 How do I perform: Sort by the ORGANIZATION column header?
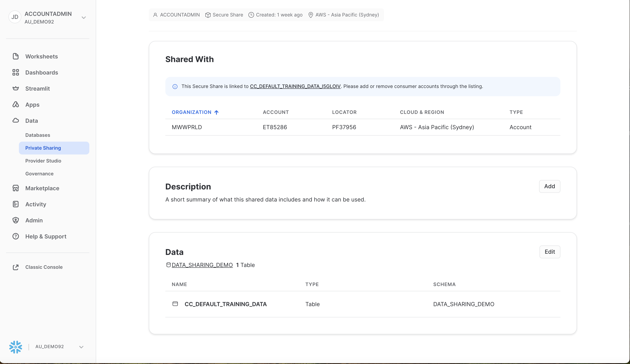click(191, 112)
